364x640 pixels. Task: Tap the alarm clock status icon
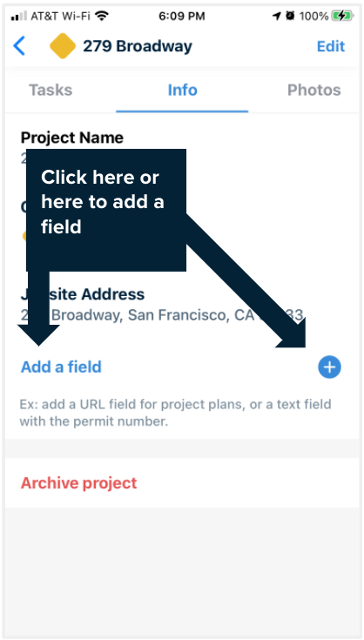click(290, 16)
